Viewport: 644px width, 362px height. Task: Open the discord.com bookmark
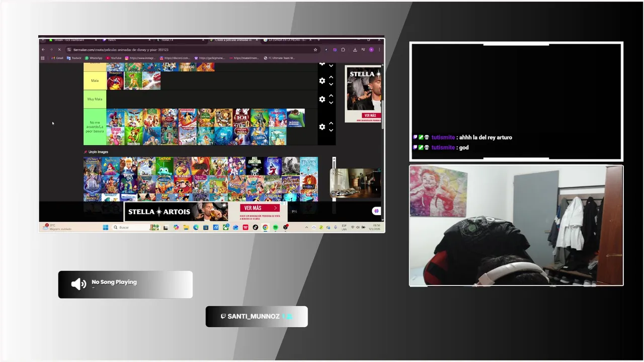coord(176,58)
